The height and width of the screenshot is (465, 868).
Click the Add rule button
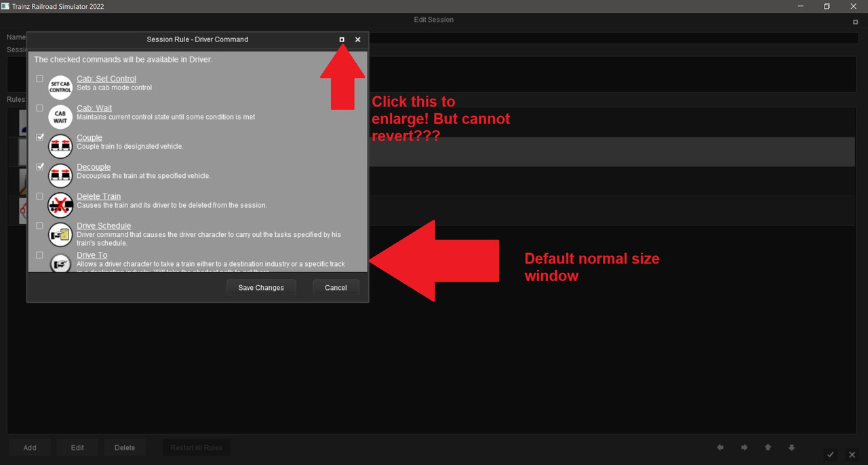30,447
